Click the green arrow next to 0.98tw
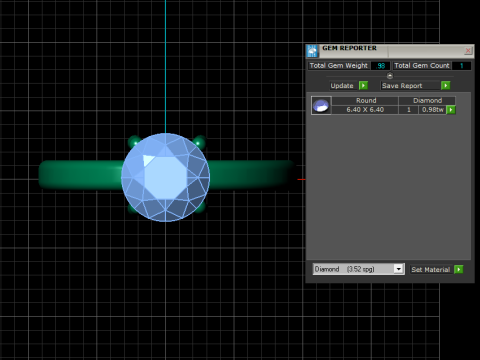 pyautogui.click(x=451, y=110)
